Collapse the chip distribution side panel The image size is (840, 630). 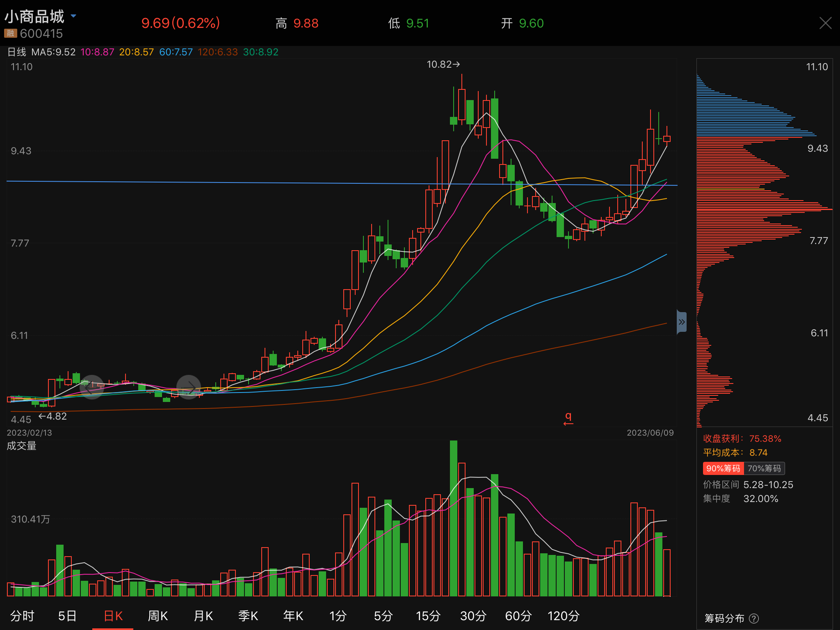(x=681, y=322)
